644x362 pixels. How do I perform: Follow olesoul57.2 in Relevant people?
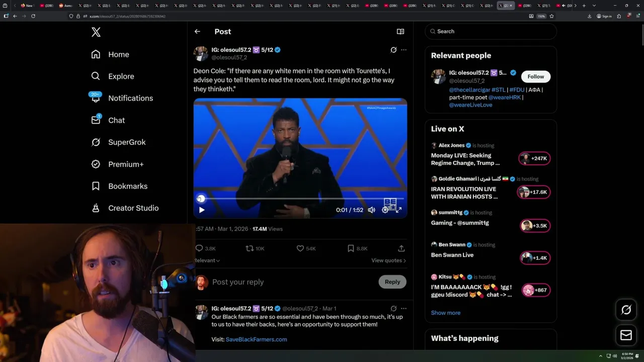tap(536, 76)
